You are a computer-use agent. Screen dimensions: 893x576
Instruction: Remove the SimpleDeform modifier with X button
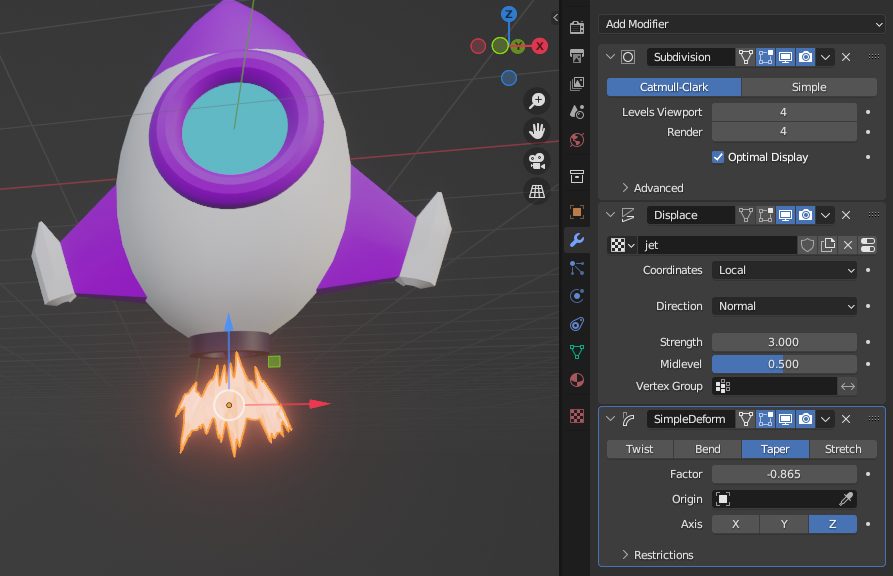(x=845, y=419)
